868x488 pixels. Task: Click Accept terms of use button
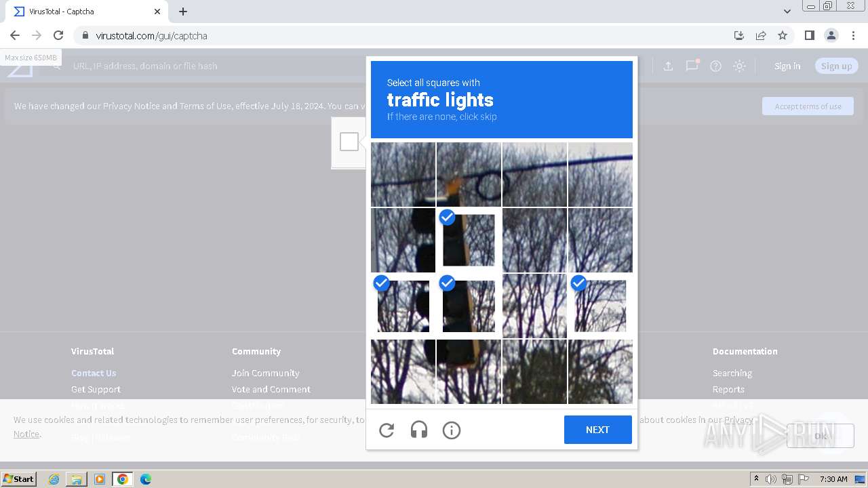click(808, 106)
